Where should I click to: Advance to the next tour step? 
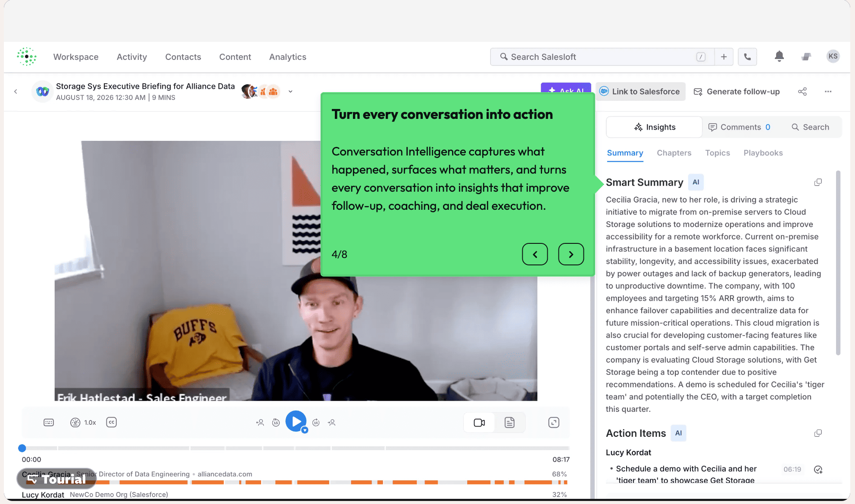571,254
